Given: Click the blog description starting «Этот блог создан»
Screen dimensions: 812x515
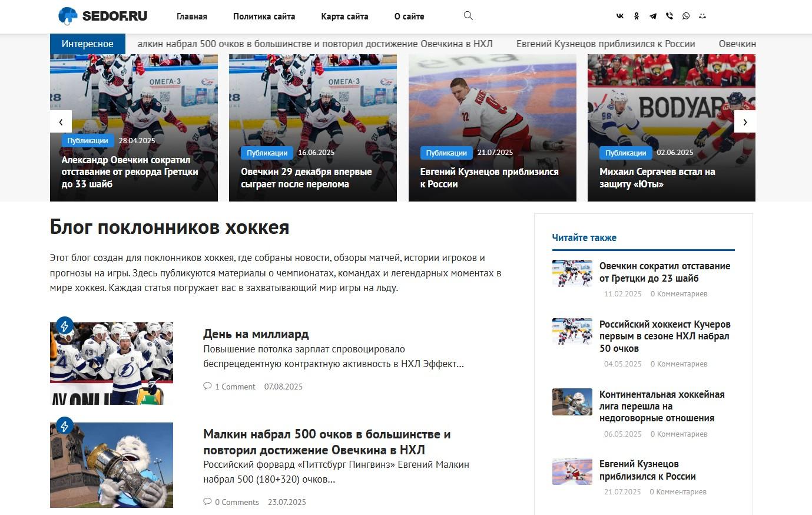Looking at the screenshot, I should click(x=276, y=273).
